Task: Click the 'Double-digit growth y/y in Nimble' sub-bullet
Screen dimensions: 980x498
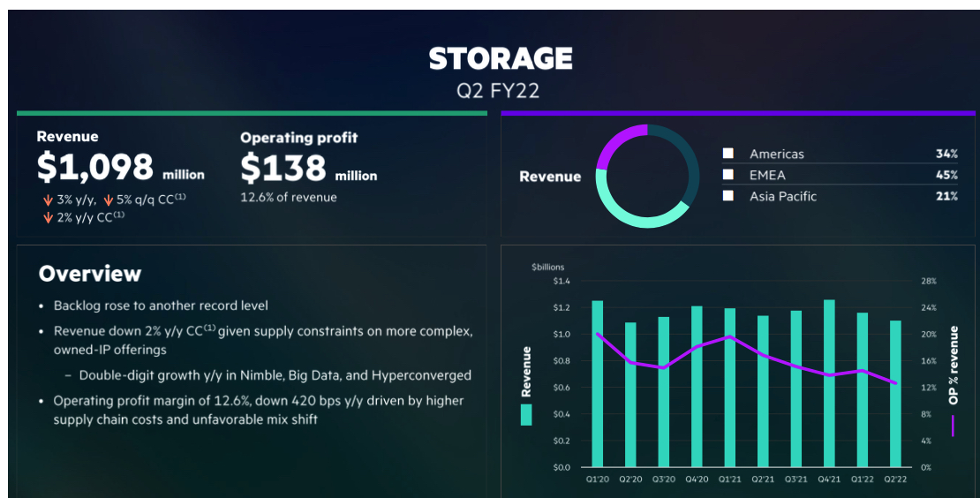Action: pyautogui.click(x=275, y=375)
